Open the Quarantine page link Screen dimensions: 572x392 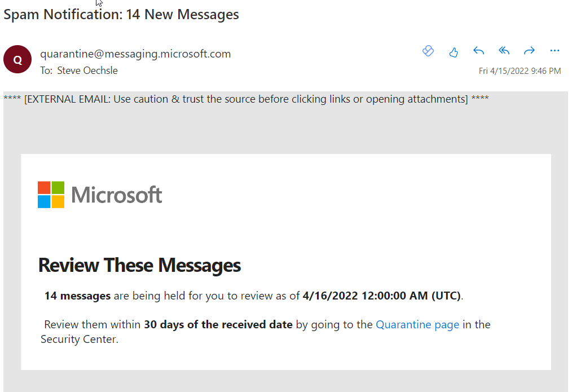(x=417, y=324)
